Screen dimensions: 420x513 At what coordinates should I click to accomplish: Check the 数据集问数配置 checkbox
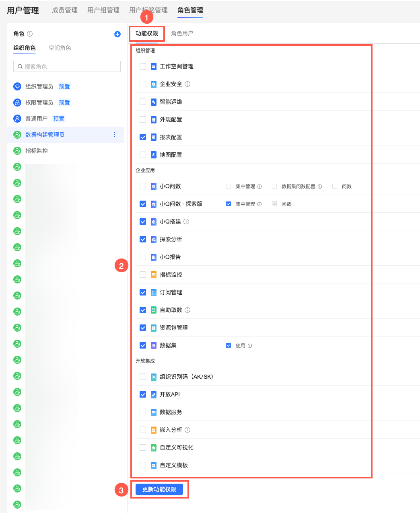[x=274, y=186]
